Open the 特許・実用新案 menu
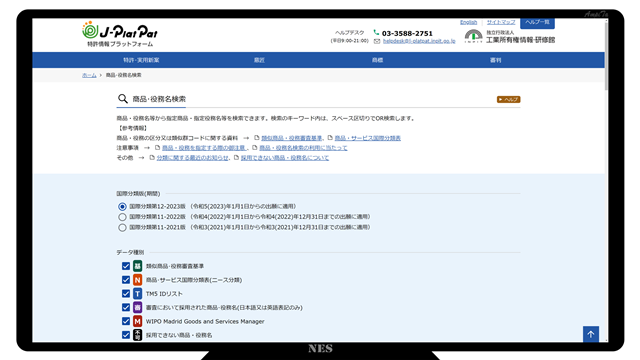The height and width of the screenshot is (360, 640). tap(141, 60)
